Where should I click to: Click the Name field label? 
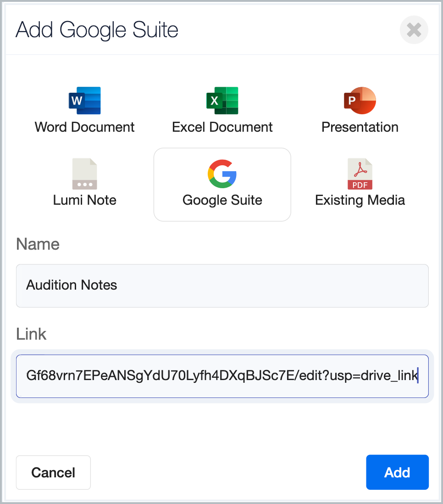(38, 244)
